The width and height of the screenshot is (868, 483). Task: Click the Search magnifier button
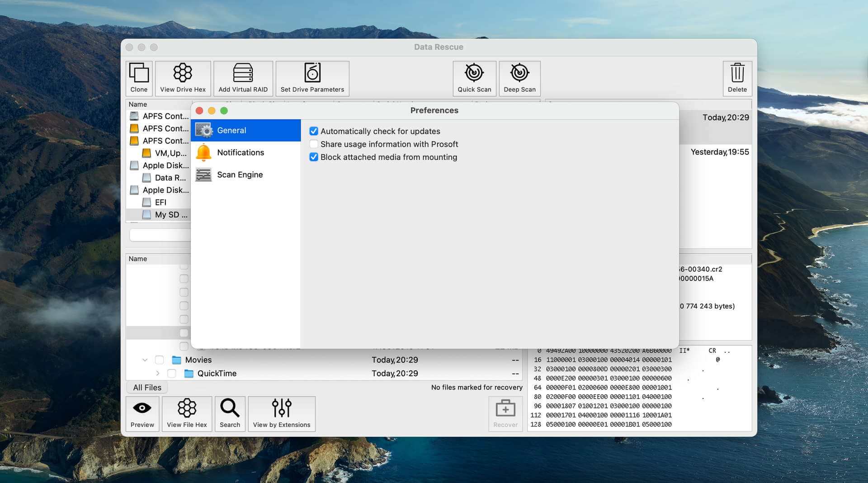pyautogui.click(x=230, y=413)
